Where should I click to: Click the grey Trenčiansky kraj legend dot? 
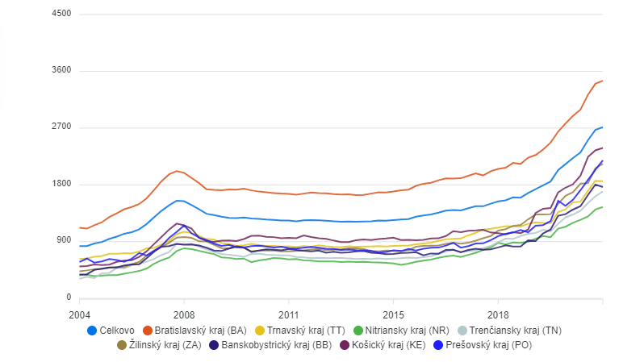(462, 331)
